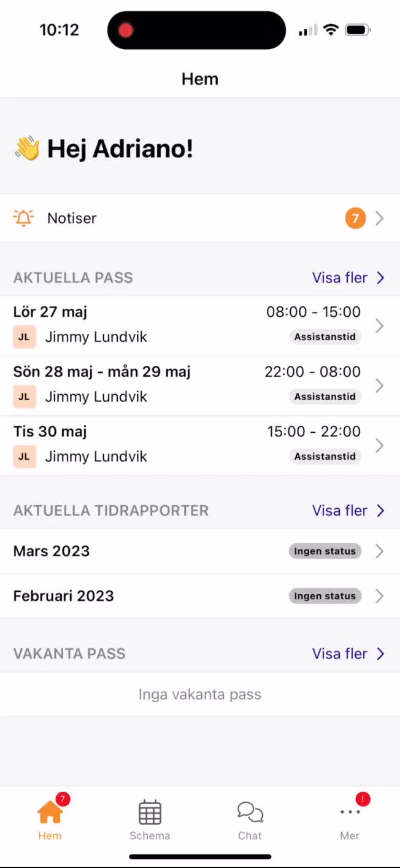
Task: Expand the Sön 28 maj shift chevron
Action: 380,386
